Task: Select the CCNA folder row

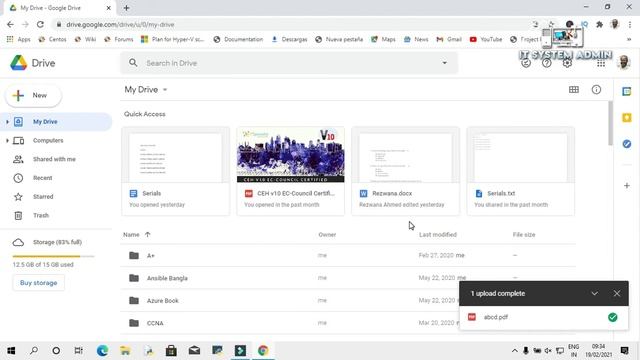Action: click(348, 323)
